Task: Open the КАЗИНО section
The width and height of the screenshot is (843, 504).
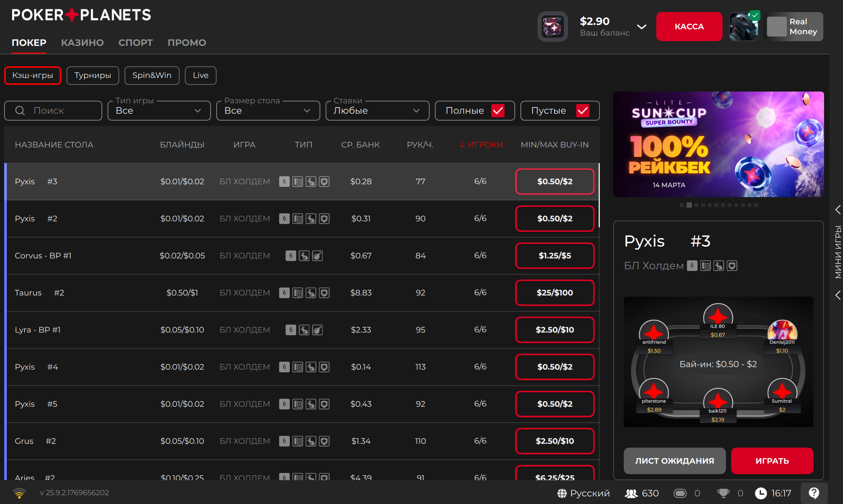Action: (x=82, y=43)
